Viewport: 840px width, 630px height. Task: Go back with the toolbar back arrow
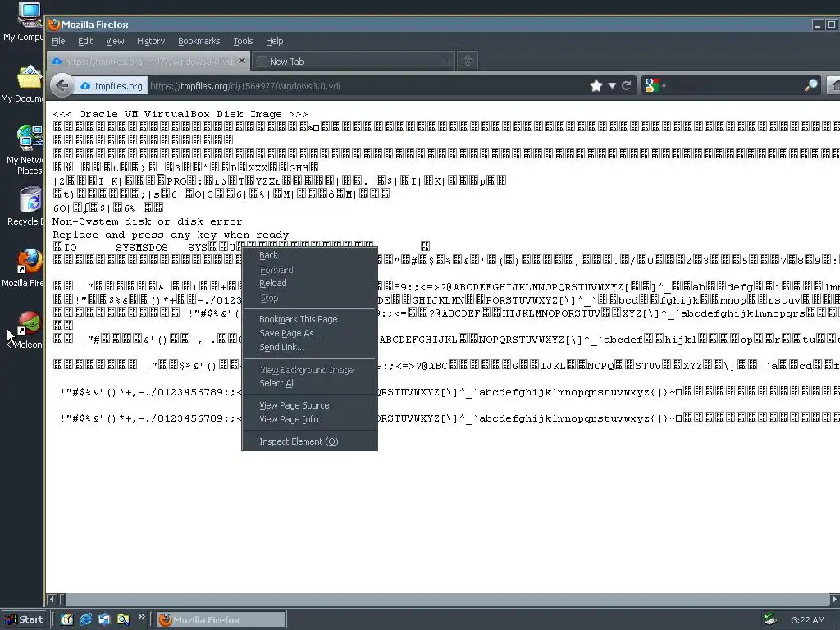[x=62, y=85]
